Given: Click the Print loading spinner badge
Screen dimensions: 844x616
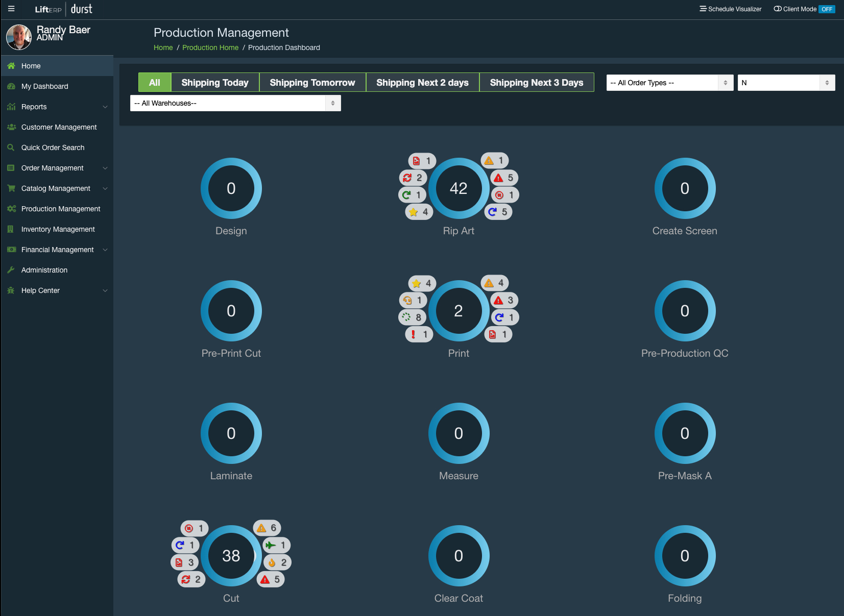Looking at the screenshot, I should click(412, 317).
